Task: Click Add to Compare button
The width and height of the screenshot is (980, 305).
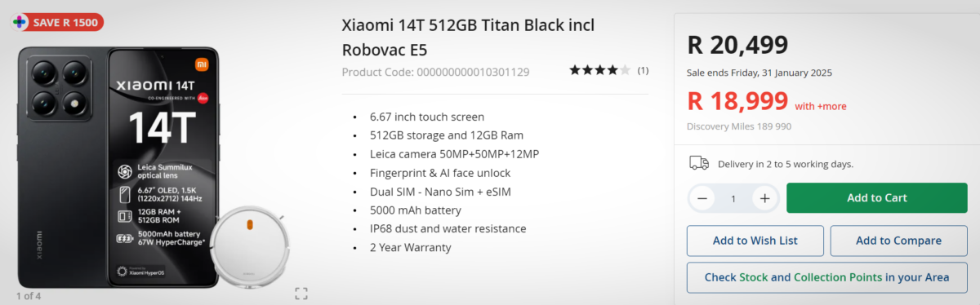Action: coord(898,241)
